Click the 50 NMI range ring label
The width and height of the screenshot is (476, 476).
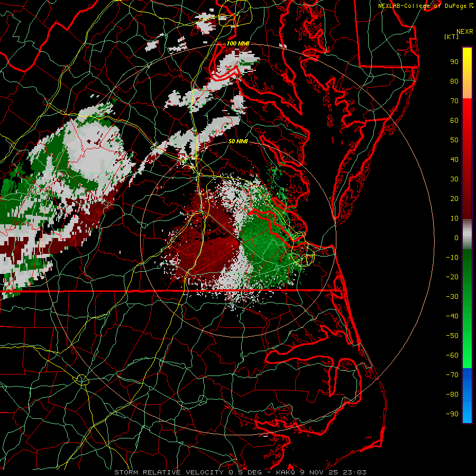tap(238, 141)
